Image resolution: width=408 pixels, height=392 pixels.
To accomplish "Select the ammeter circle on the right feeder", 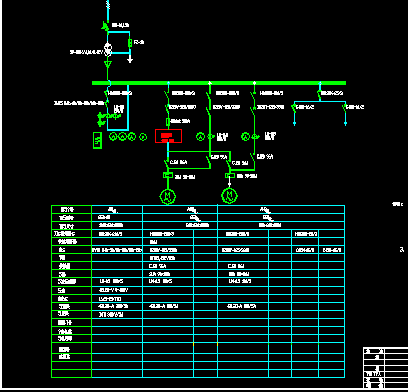I will pyautogui.click(x=246, y=136).
